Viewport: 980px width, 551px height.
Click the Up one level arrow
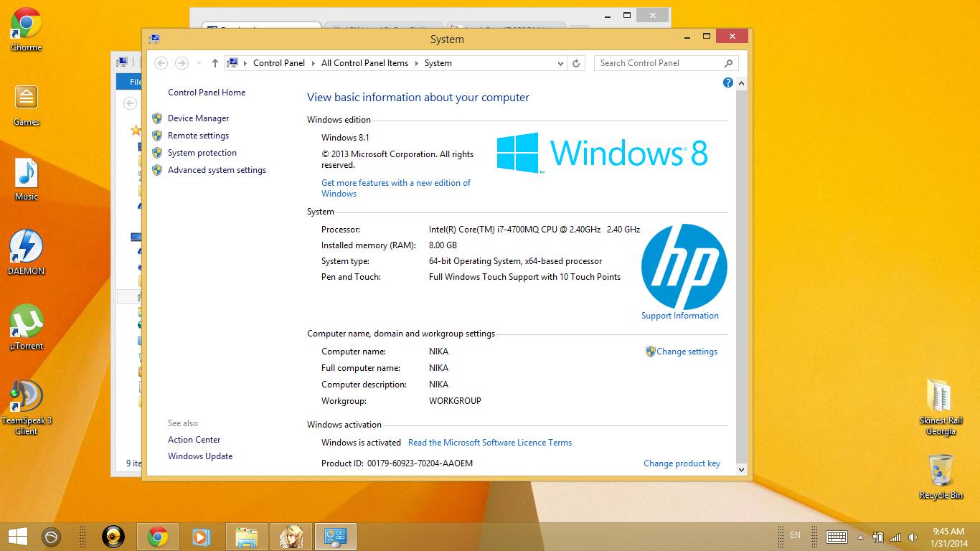coord(215,63)
